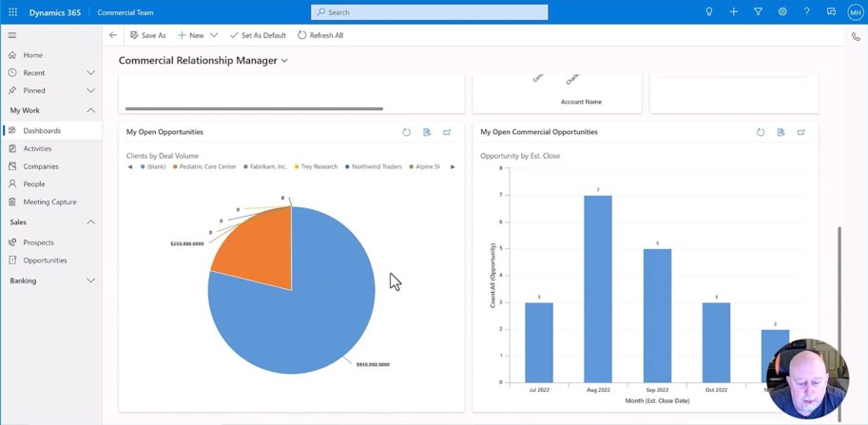Expand the Banking group
Image resolution: width=868 pixels, height=425 pixels.
point(90,280)
